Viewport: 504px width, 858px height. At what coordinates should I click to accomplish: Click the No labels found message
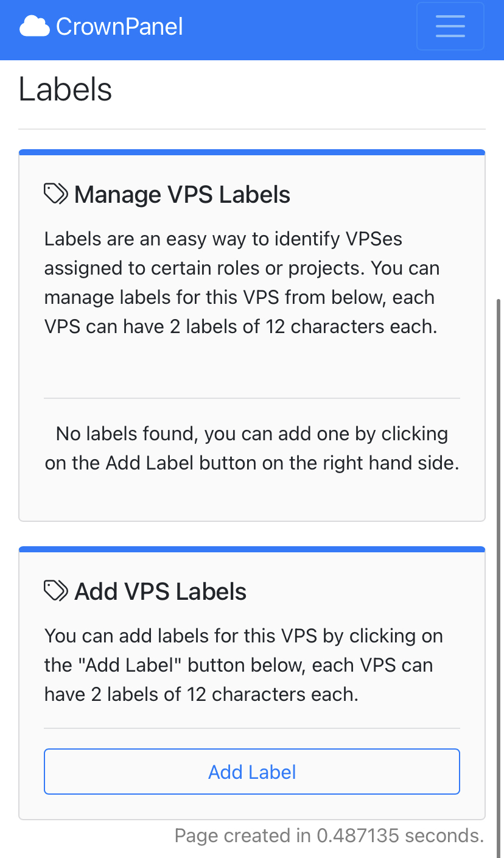251,448
